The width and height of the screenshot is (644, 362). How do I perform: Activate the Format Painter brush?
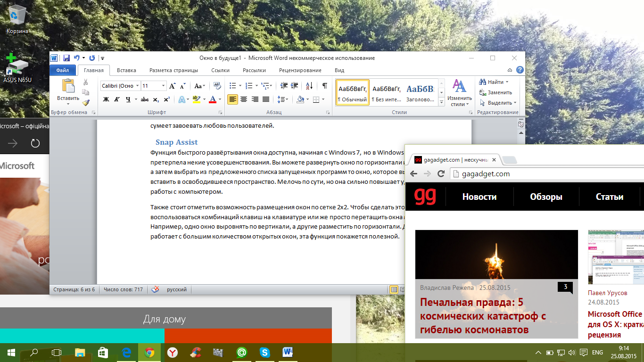tap(85, 102)
